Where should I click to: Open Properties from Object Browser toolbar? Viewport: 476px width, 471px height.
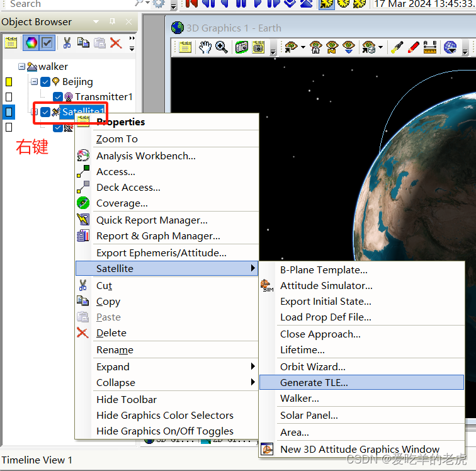point(11,43)
